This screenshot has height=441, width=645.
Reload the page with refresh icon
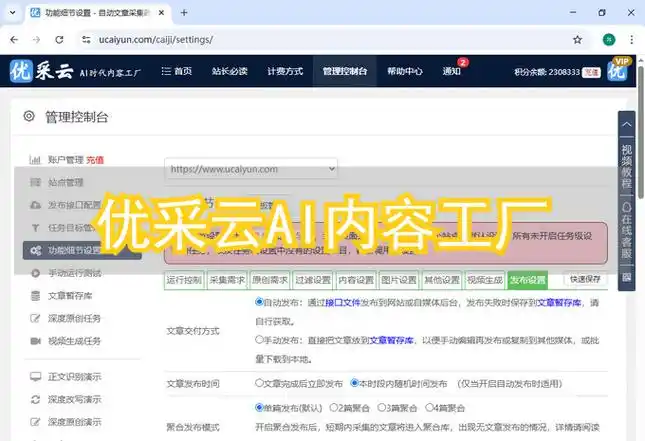(59, 39)
